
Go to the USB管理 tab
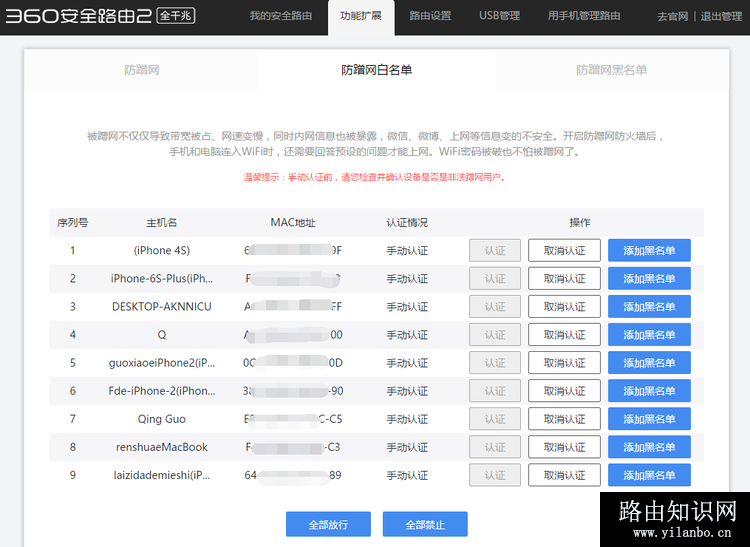click(499, 16)
